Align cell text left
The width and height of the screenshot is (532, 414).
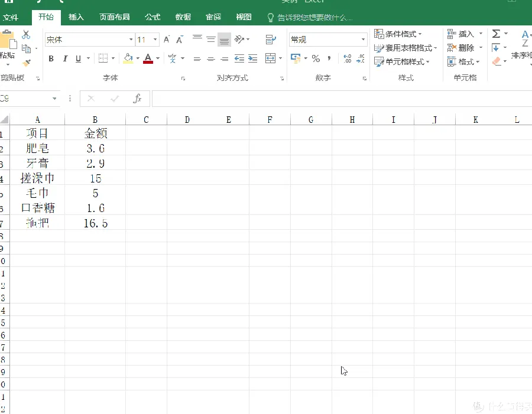pos(197,59)
